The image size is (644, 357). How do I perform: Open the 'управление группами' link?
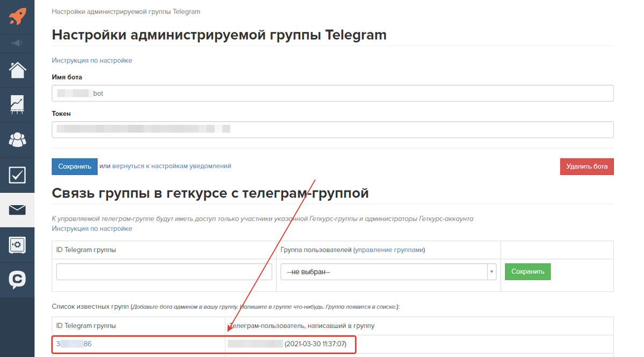(x=389, y=250)
